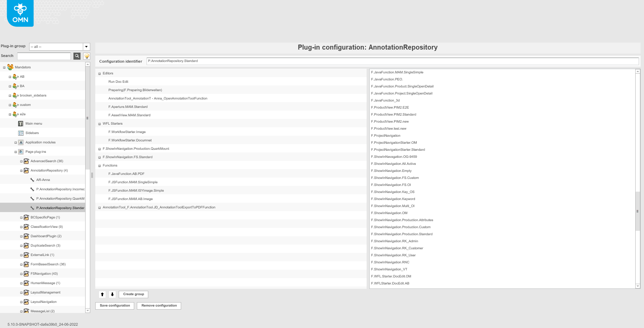Click the search magnifier icon
Screen dimensions: 644x328
tap(77, 56)
